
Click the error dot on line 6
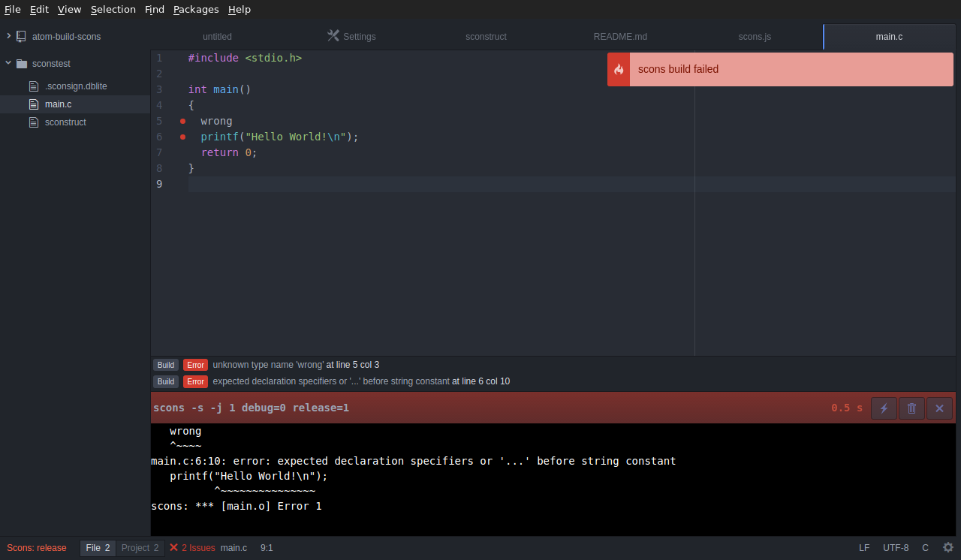click(182, 137)
